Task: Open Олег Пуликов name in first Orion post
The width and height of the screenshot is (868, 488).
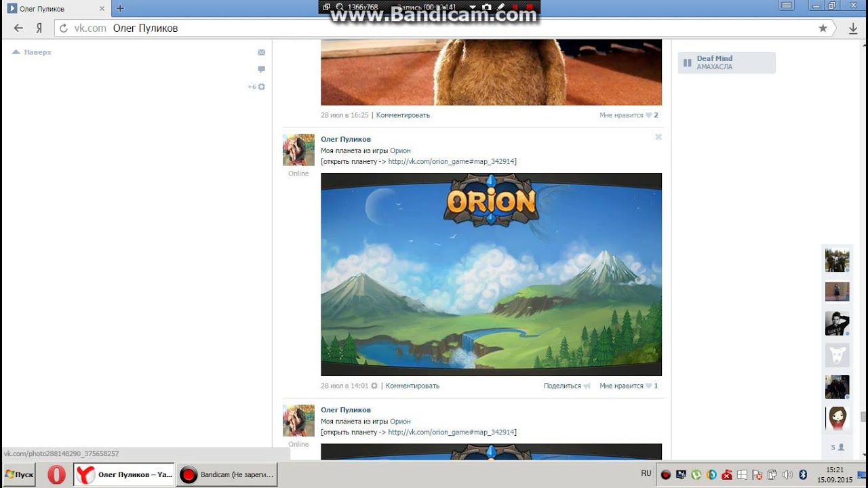Action: [x=346, y=140]
